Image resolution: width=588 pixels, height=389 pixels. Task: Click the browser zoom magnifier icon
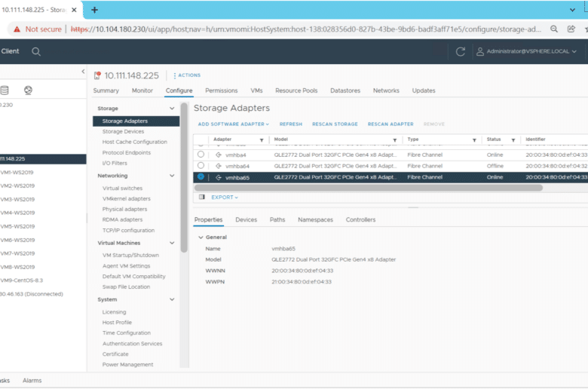coord(554,29)
